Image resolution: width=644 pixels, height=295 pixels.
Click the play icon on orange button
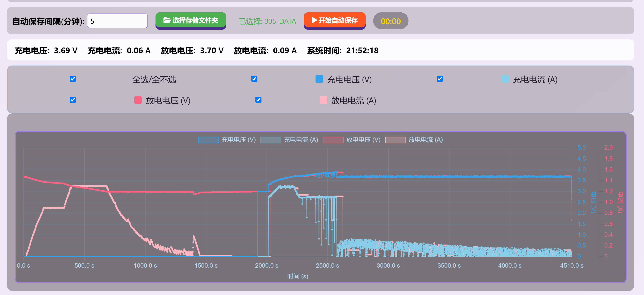[314, 20]
